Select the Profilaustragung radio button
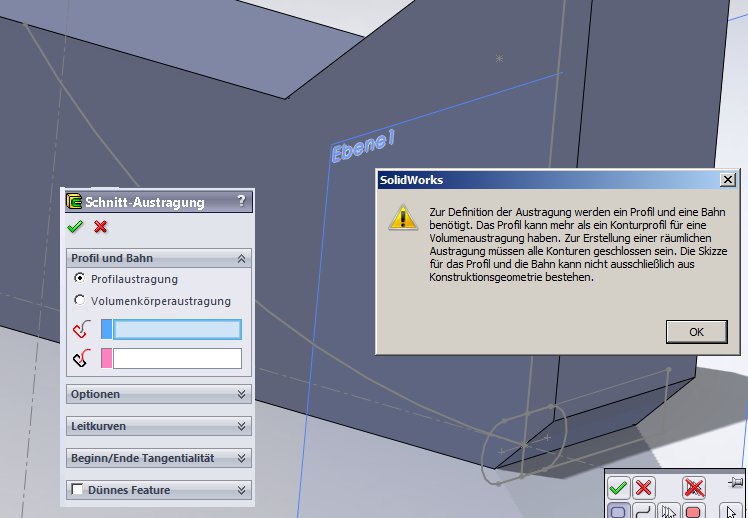 pyautogui.click(x=80, y=278)
